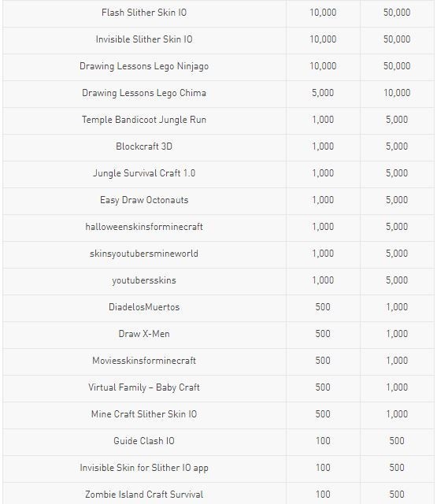437x504 pixels.
Task: Select Temple Bandicoot Jungle Run entry
Action: [x=144, y=120]
